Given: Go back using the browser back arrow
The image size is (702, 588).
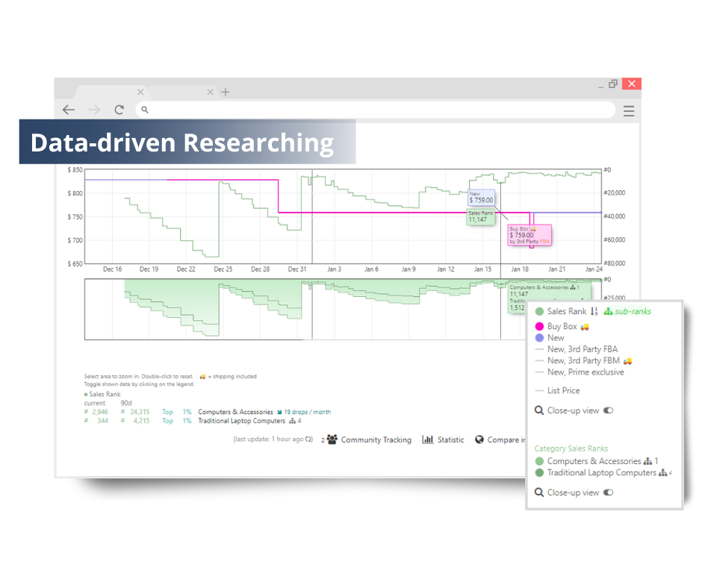Looking at the screenshot, I should point(69,110).
